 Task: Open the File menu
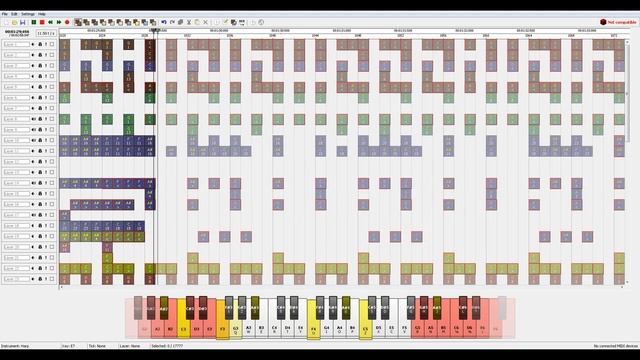click(x=5, y=14)
